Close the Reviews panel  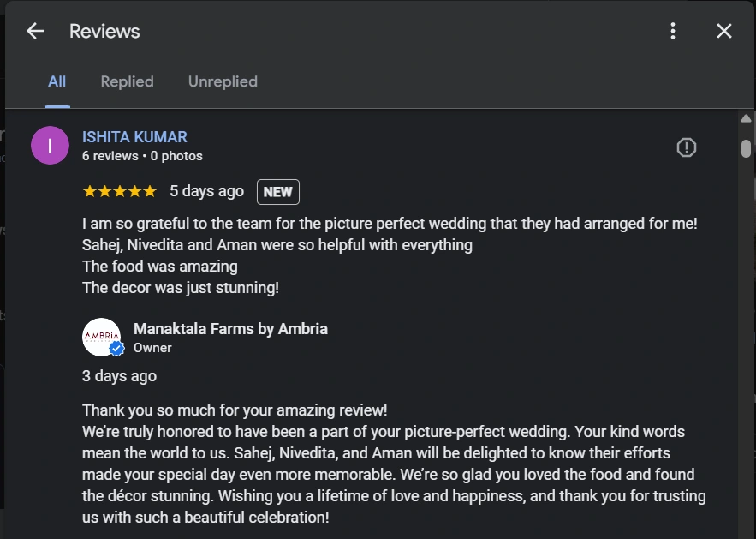click(724, 32)
